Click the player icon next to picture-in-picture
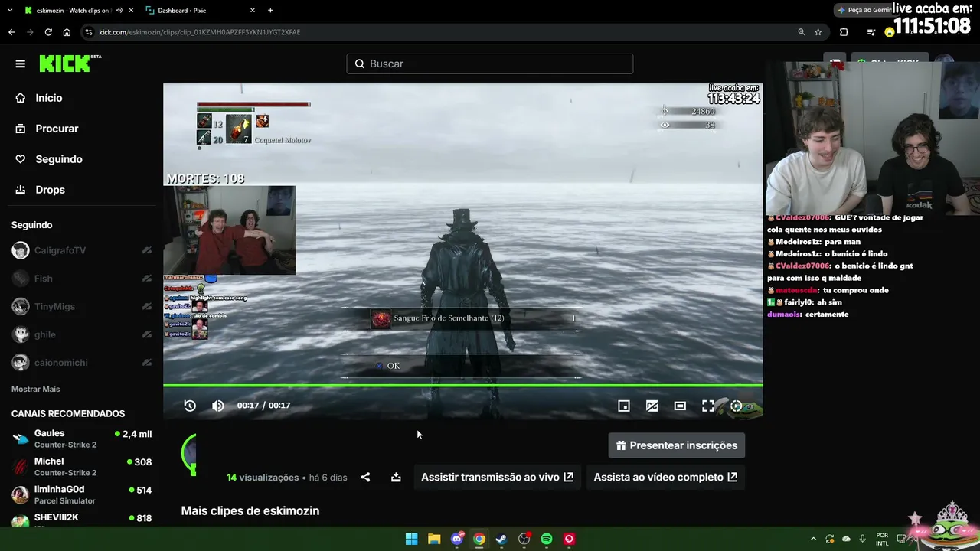Image resolution: width=980 pixels, height=551 pixels. point(652,406)
